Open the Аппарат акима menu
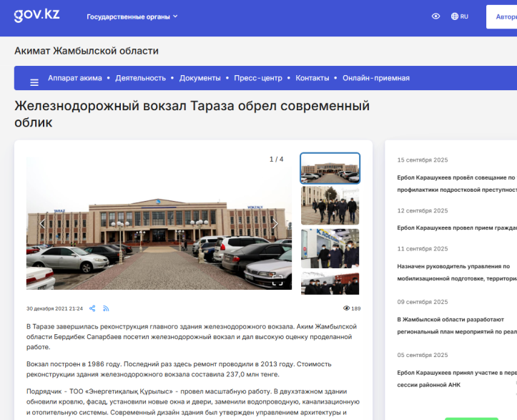 pyautogui.click(x=75, y=78)
